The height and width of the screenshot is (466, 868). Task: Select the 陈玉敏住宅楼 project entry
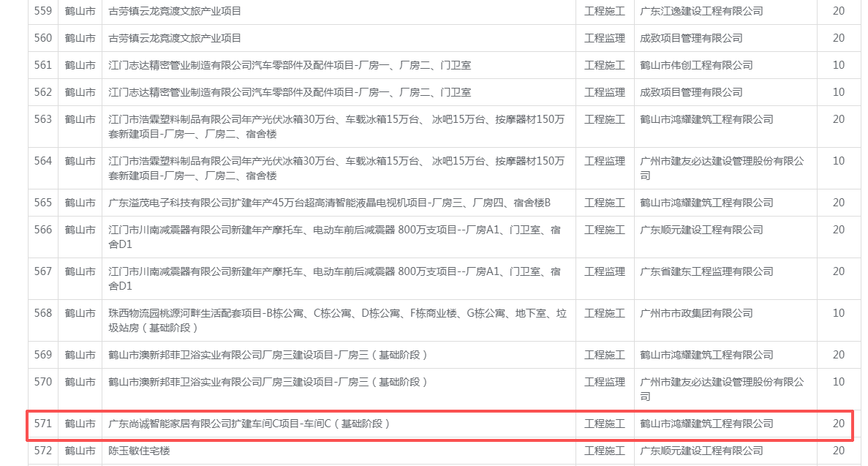pos(139,451)
